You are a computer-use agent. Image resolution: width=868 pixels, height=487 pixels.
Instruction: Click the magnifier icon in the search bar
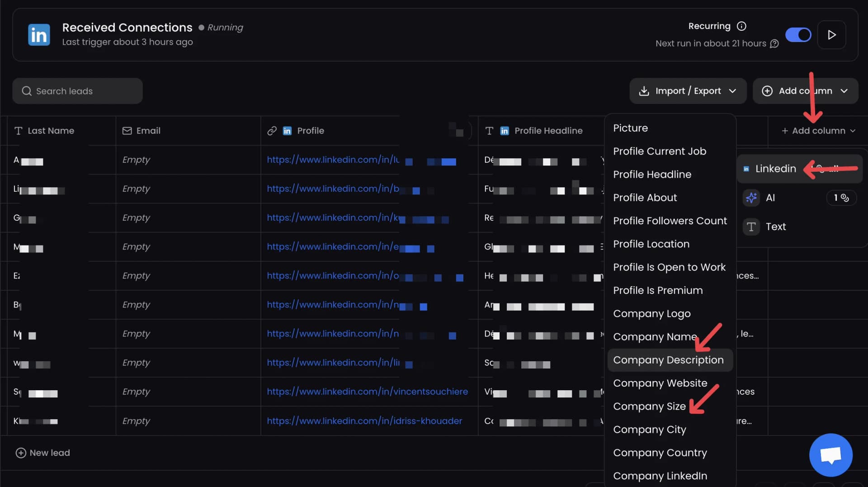tap(27, 91)
